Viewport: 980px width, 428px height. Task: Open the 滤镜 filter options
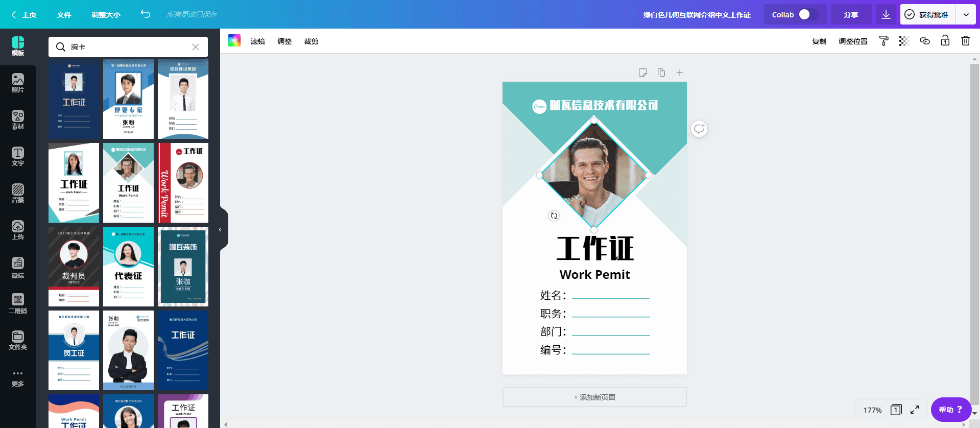click(x=258, y=41)
